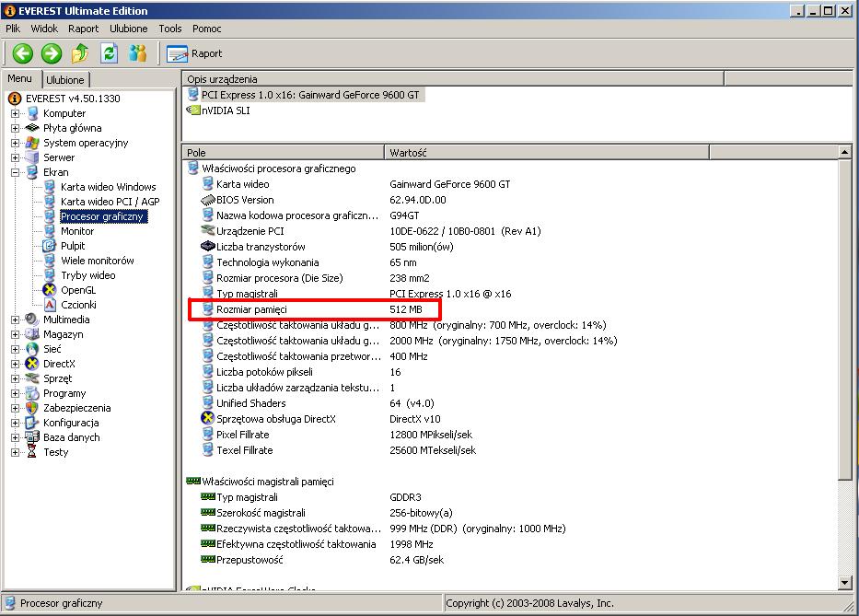Click the Komputer tree icon
This screenshot has height=616, width=859.
(x=32, y=113)
